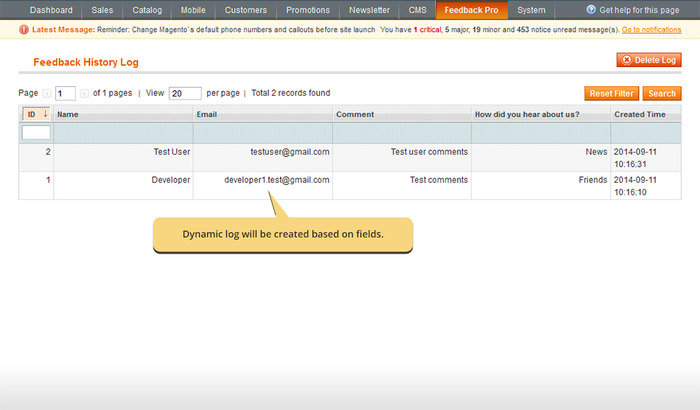Viewport: 700px width, 410px height.
Task: Click the Search button
Action: [x=661, y=93]
